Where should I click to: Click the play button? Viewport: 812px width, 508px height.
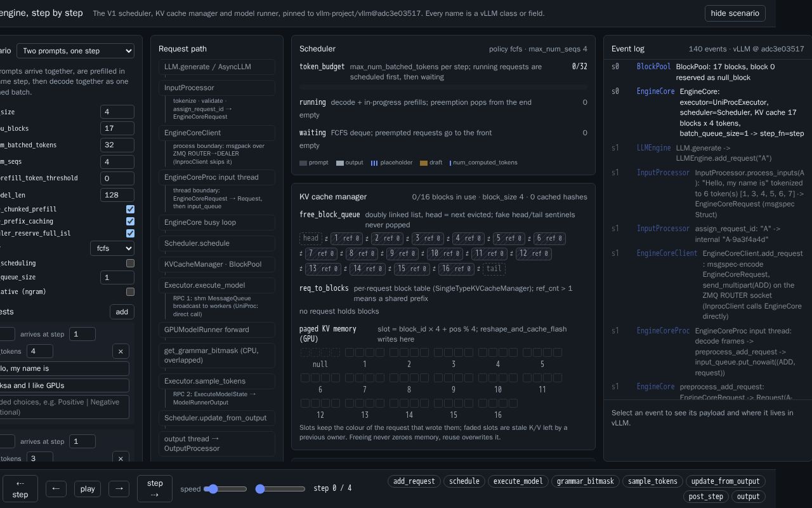click(88, 489)
